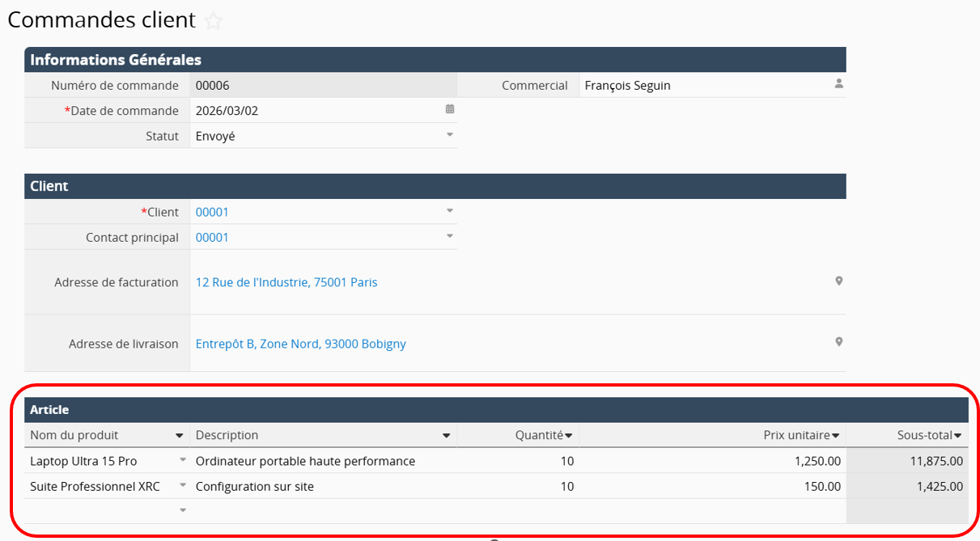Screen dimensions: 980x541
Task: Click the user icon in Commercial field
Action: point(839,84)
